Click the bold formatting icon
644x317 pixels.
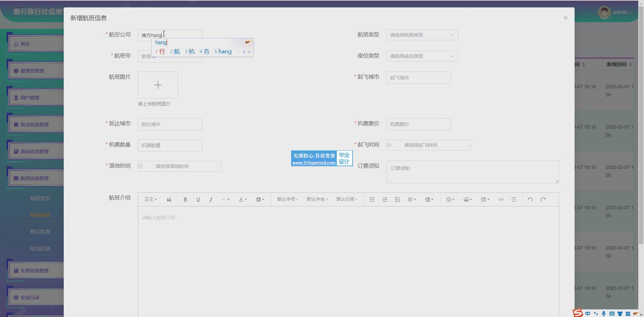click(185, 199)
